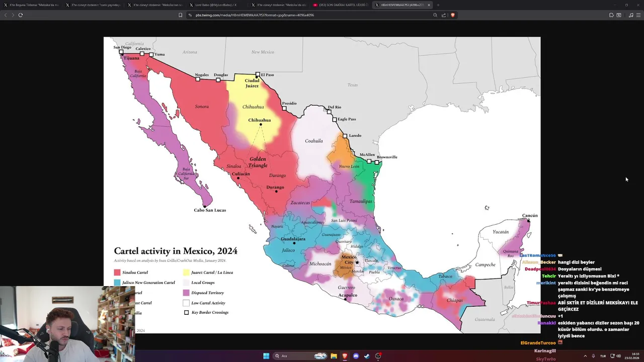Click chat username "ElGrandeTurcoo"
The height and width of the screenshot is (362, 644).
tap(538, 343)
